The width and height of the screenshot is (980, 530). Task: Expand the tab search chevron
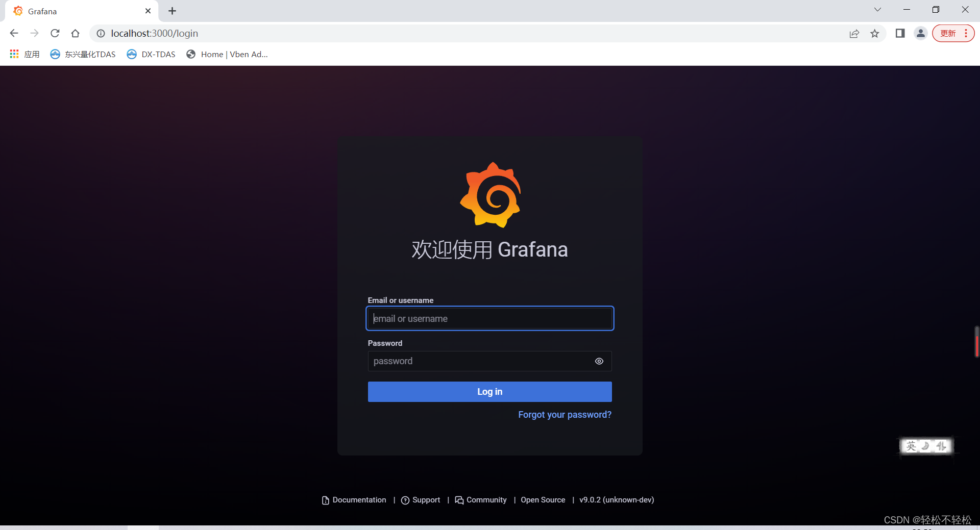(877, 10)
